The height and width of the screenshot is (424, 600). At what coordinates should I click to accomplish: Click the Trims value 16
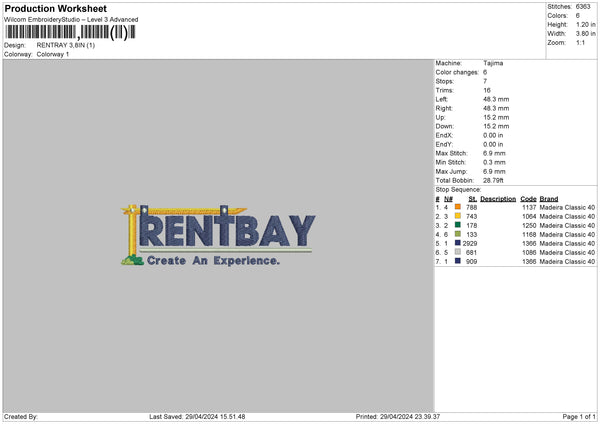[487, 90]
